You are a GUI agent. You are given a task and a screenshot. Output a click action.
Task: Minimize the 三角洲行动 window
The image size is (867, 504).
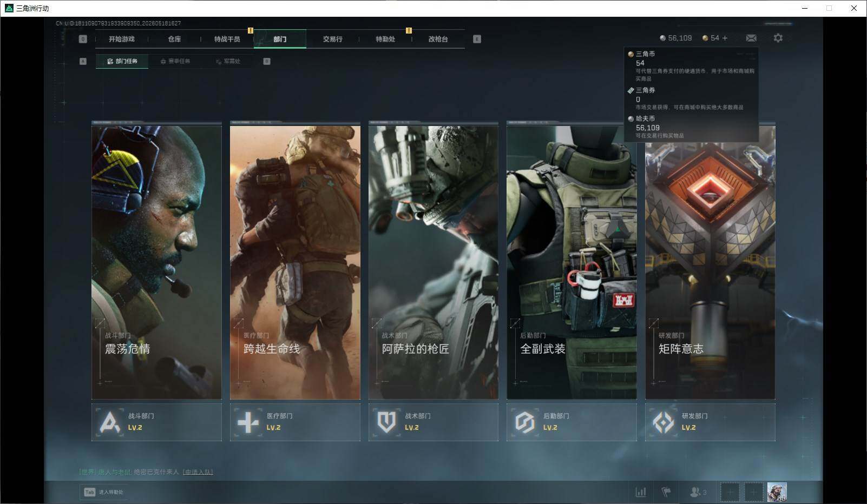coord(805,8)
